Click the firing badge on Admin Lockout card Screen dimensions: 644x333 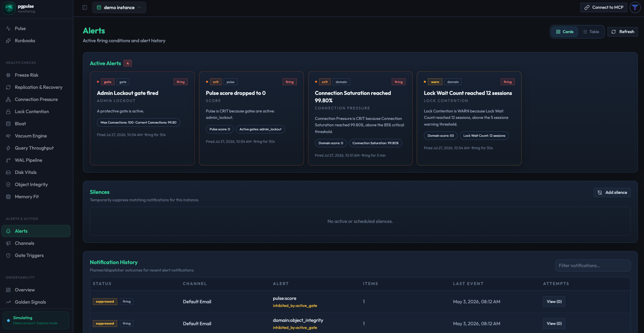click(181, 82)
